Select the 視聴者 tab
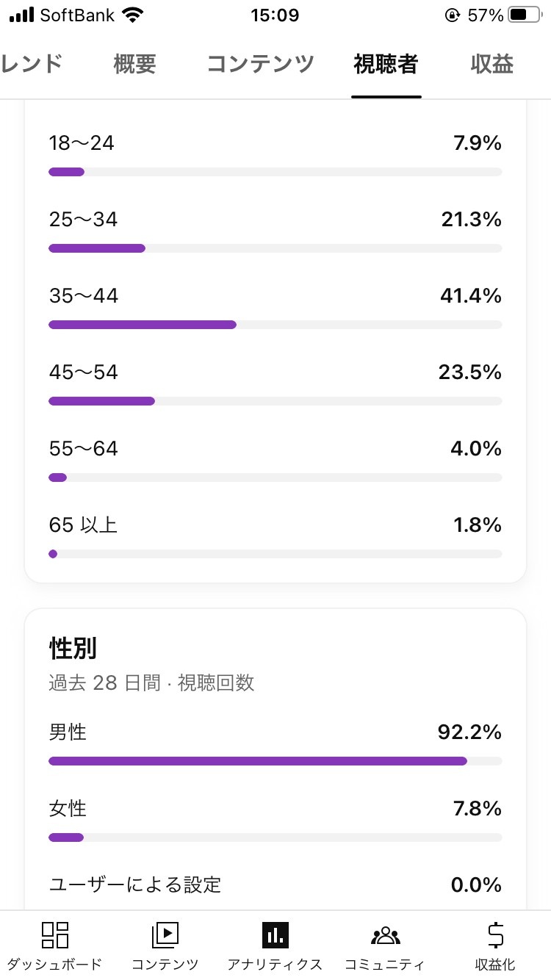 (386, 65)
